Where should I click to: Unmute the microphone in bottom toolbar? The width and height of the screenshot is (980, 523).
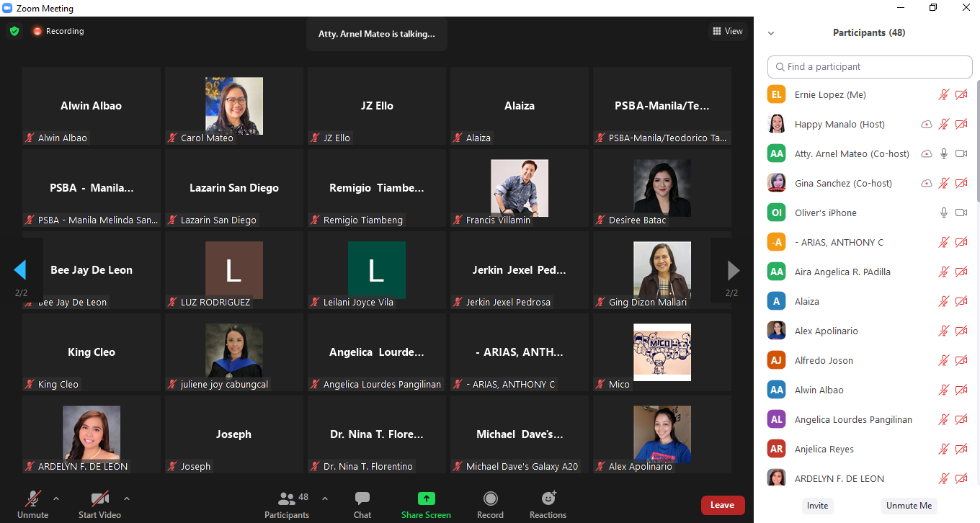32,499
